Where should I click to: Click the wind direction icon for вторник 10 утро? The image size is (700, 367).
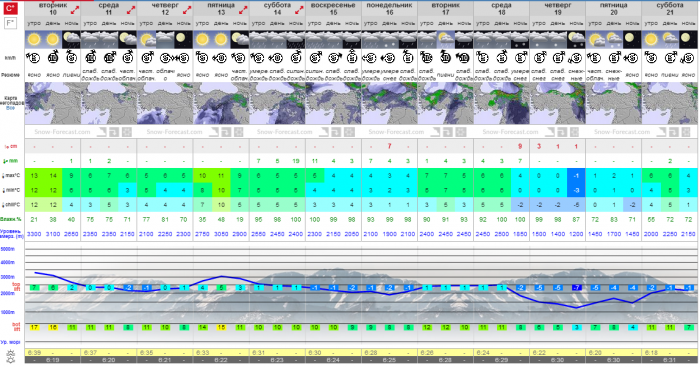pyautogui.click(x=34, y=58)
